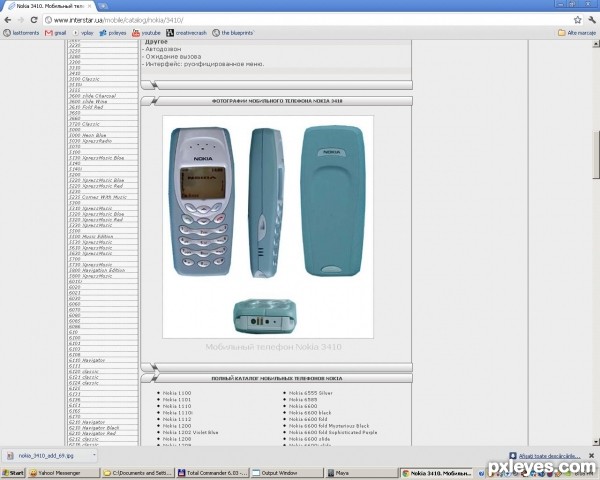Open the pxleyes bookmark
This screenshot has width=600, height=480.
[113, 33]
